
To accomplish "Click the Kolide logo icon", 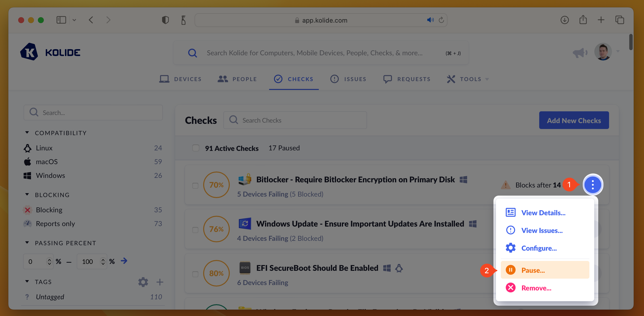I will [29, 52].
